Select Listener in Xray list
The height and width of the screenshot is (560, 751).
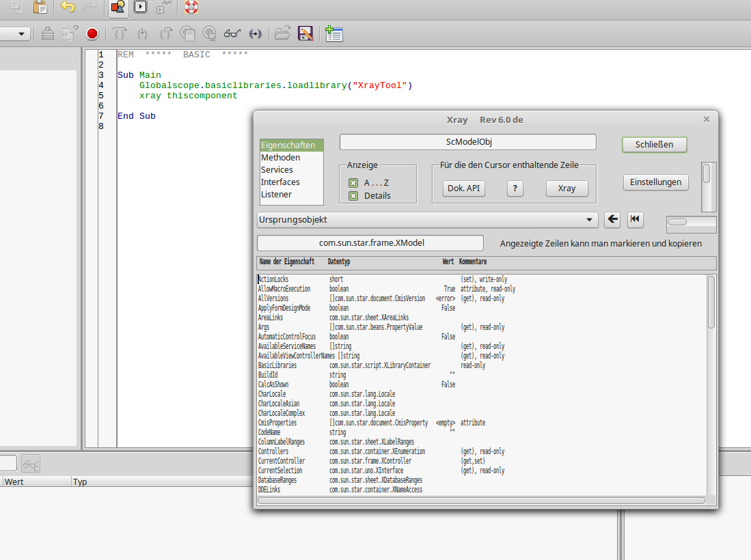pyautogui.click(x=292, y=195)
